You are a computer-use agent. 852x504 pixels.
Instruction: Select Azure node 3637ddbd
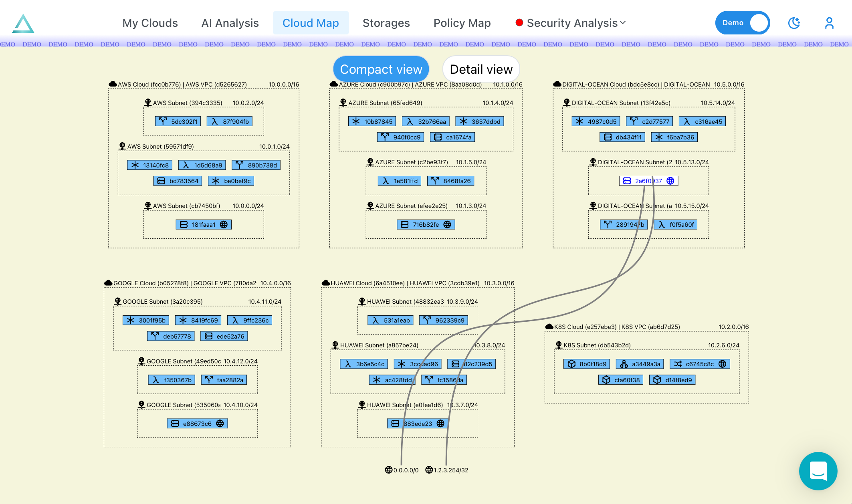pyautogui.click(x=480, y=121)
